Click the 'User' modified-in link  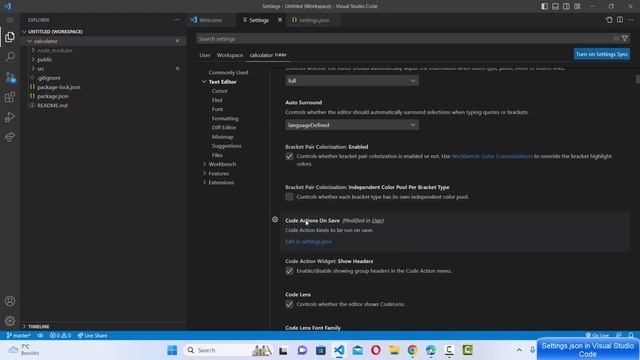(378, 220)
